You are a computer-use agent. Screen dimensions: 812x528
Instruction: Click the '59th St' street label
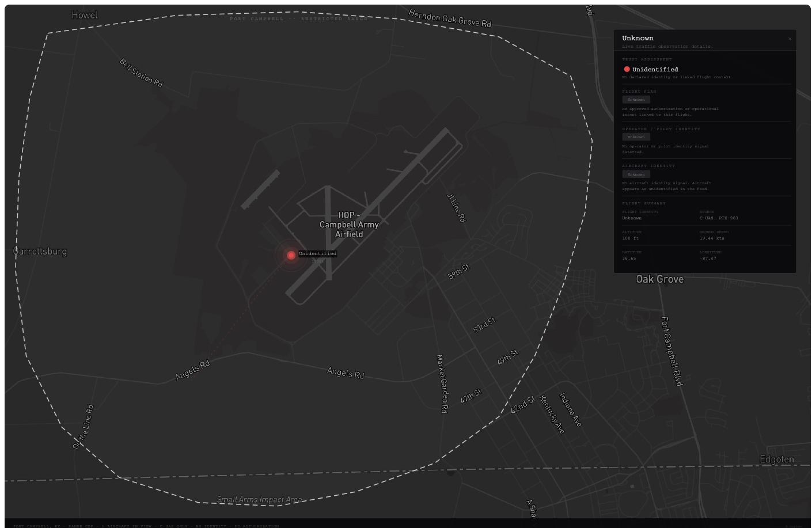click(459, 272)
